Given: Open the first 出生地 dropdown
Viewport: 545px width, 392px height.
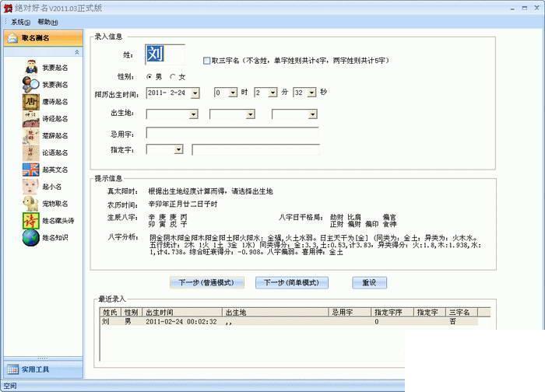Looking at the screenshot, I should pyautogui.click(x=193, y=114).
